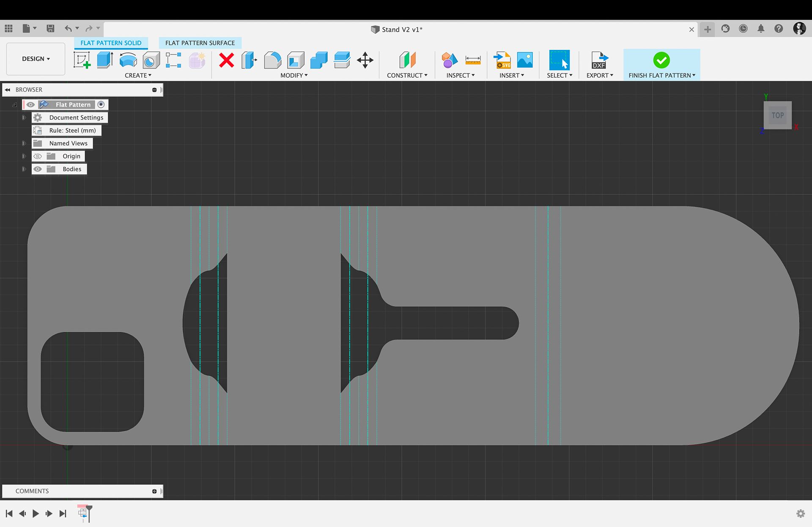Screen dimensions: 812x527
Task: Select the Extrude tool
Action: click(105, 60)
